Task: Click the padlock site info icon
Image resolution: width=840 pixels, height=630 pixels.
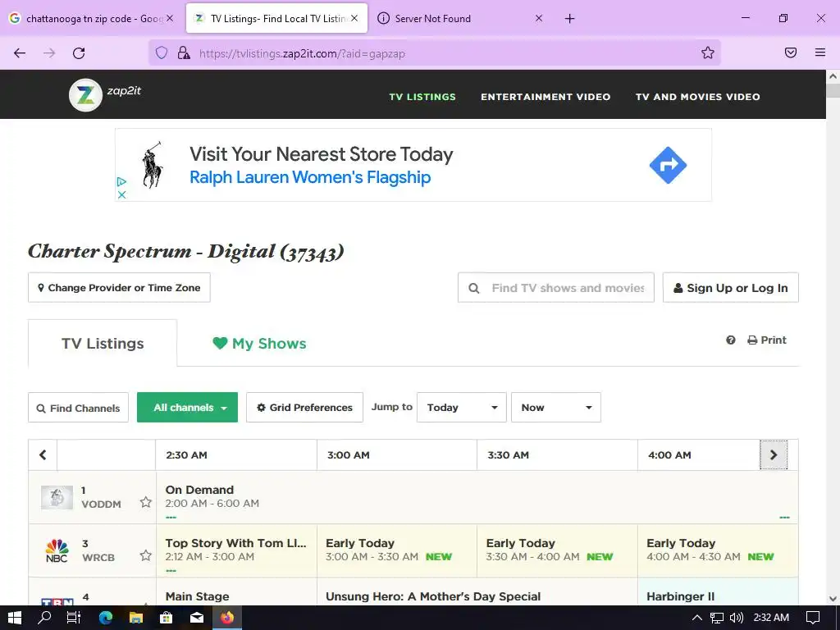Action: (x=184, y=52)
